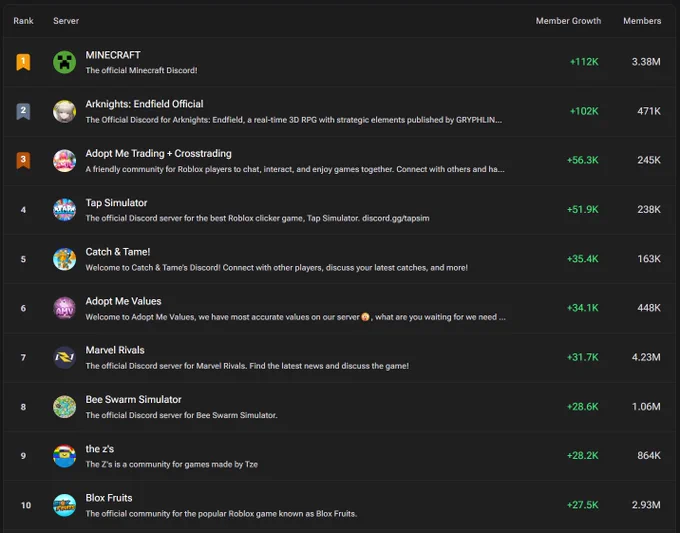
Task: Click the Catch & Tame! server icon
Action: pyautogui.click(x=64, y=259)
